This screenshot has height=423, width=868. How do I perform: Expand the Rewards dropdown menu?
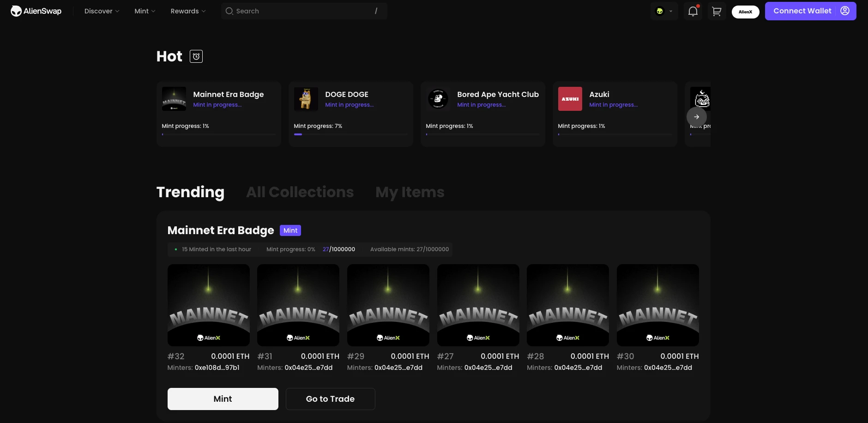click(x=188, y=11)
